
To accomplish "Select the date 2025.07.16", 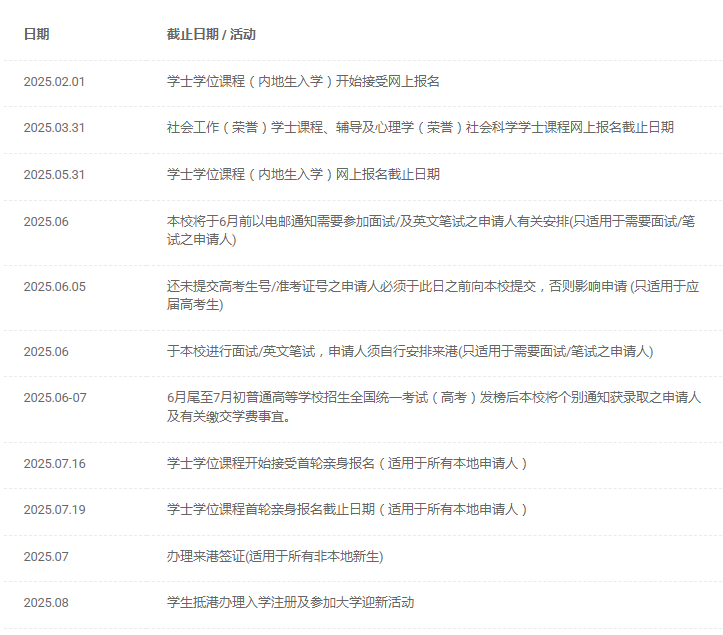I will (x=54, y=464).
